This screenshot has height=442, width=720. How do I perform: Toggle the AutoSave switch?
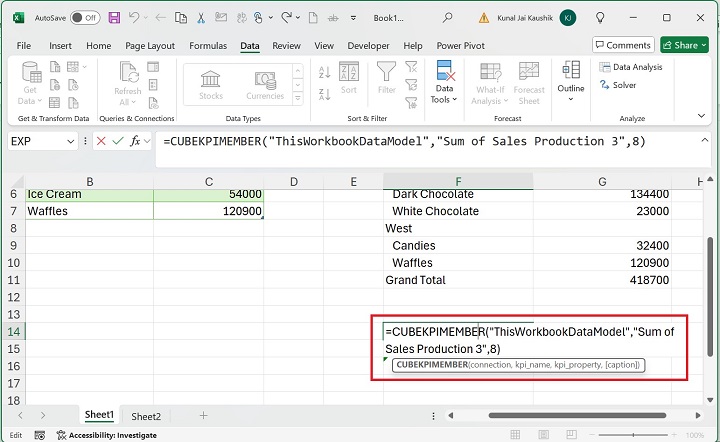pos(85,18)
